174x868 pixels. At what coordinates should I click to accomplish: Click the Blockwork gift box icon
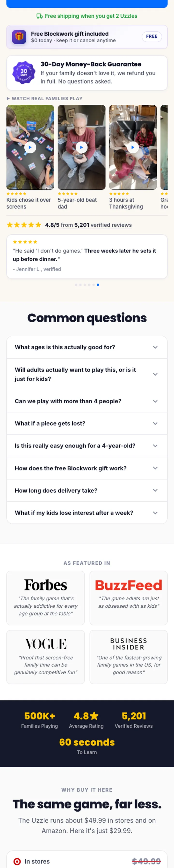click(19, 37)
